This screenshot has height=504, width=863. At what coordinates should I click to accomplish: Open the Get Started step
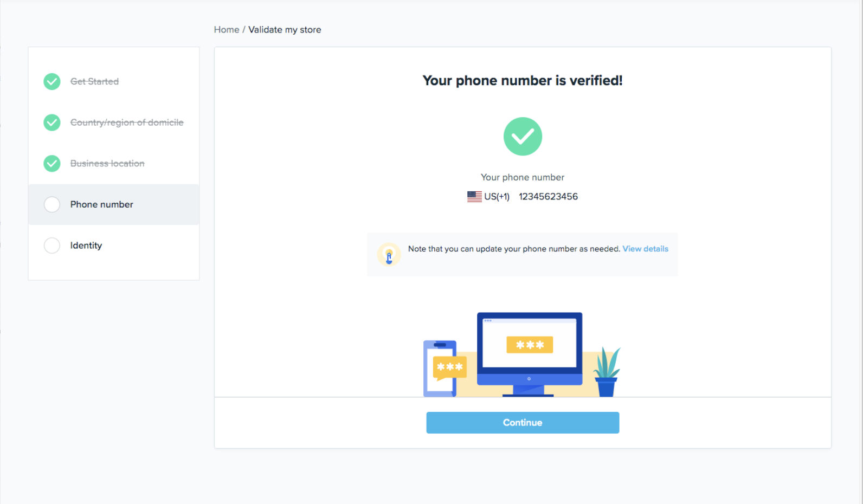tap(94, 81)
